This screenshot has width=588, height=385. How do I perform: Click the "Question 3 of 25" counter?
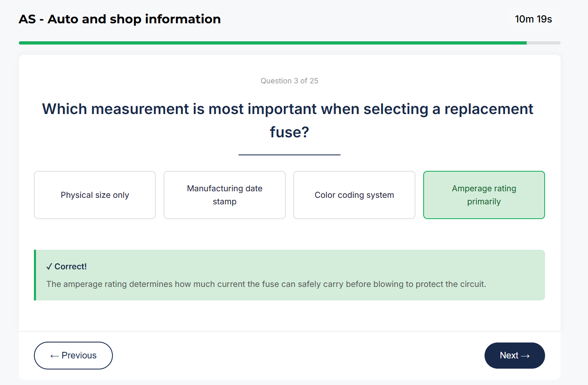pyautogui.click(x=289, y=81)
